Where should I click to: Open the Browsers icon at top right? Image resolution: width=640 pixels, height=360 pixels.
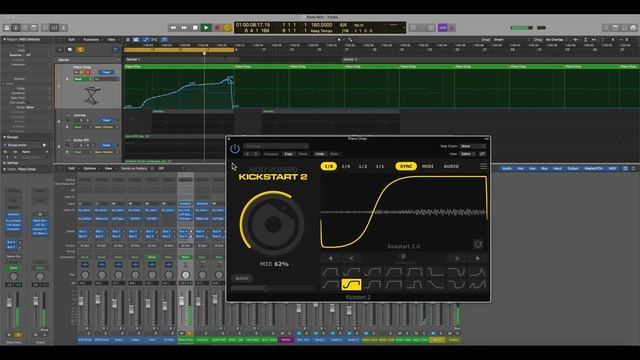(x=633, y=28)
